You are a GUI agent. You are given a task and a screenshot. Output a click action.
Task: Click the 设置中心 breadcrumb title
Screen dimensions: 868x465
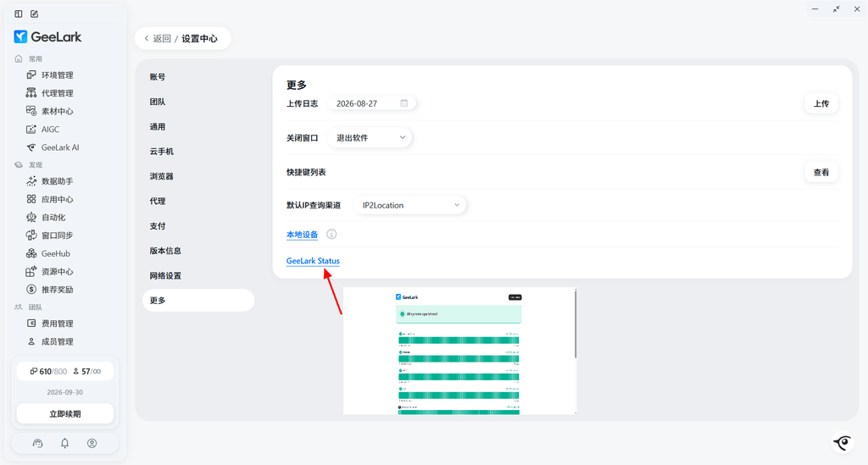pos(199,39)
